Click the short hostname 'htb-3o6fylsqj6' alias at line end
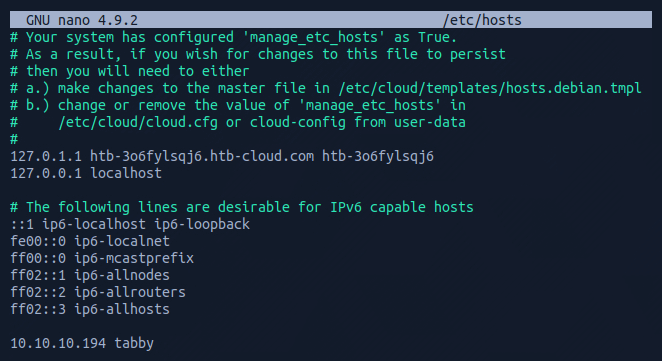This screenshot has height=361, width=662. (378, 156)
